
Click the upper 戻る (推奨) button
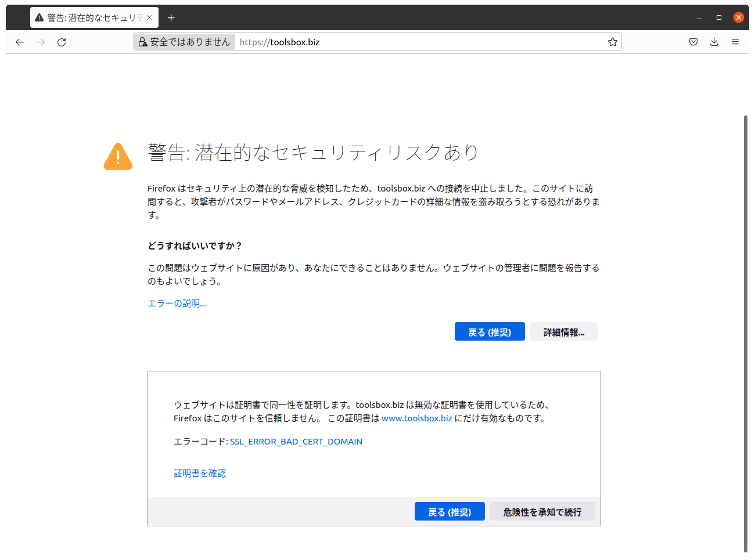tap(490, 332)
